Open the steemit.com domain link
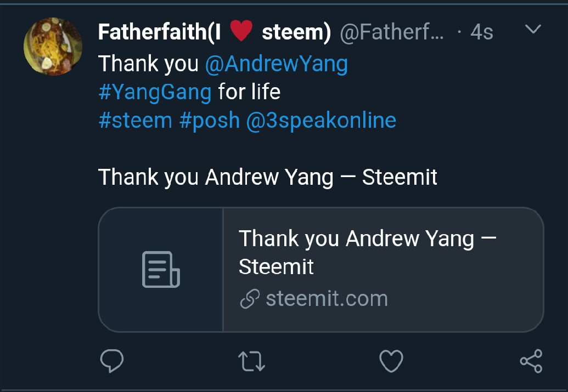The image size is (568, 392). 327,299
